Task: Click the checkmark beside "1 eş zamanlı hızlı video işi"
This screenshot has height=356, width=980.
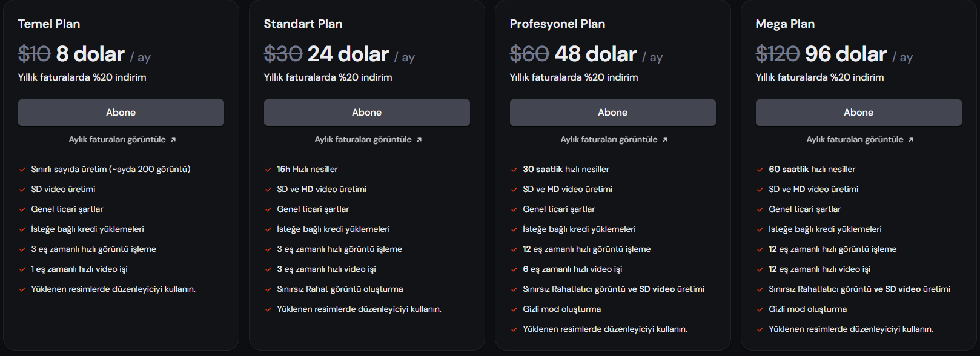Action: pos(22,269)
